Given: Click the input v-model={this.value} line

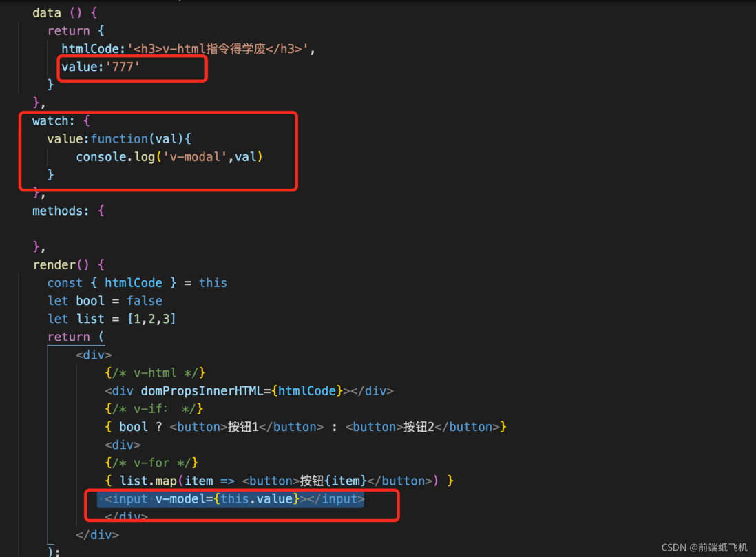Looking at the screenshot, I should point(234,498).
